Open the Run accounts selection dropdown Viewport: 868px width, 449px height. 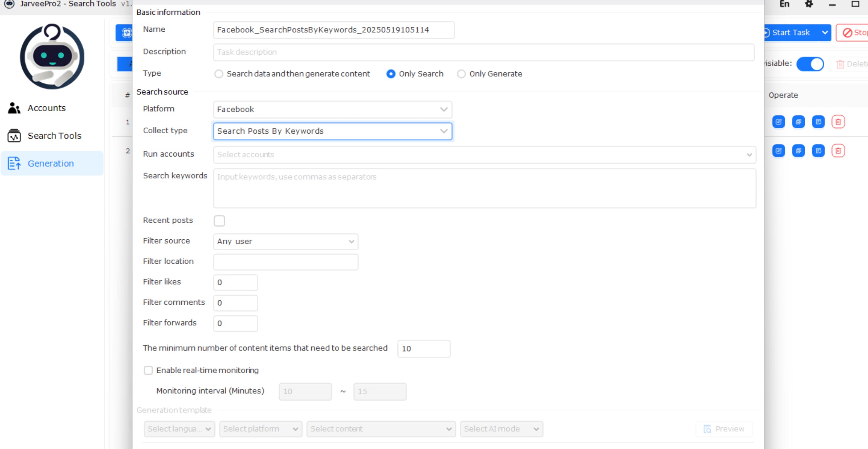484,155
